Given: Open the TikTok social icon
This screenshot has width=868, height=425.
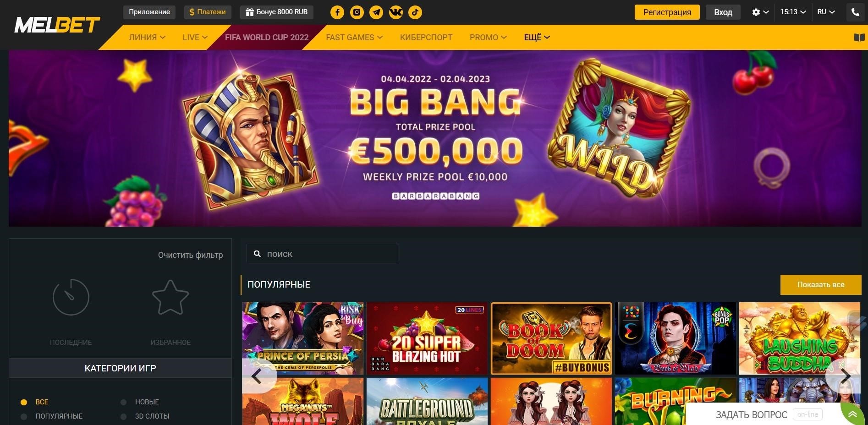Looking at the screenshot, I should [415, 12].
